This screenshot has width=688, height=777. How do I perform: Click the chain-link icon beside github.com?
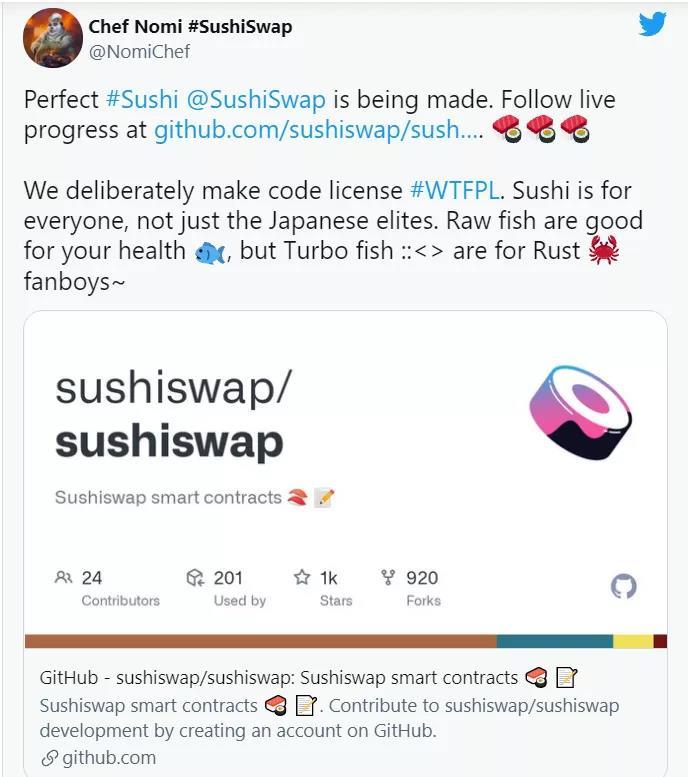(50, 758)
